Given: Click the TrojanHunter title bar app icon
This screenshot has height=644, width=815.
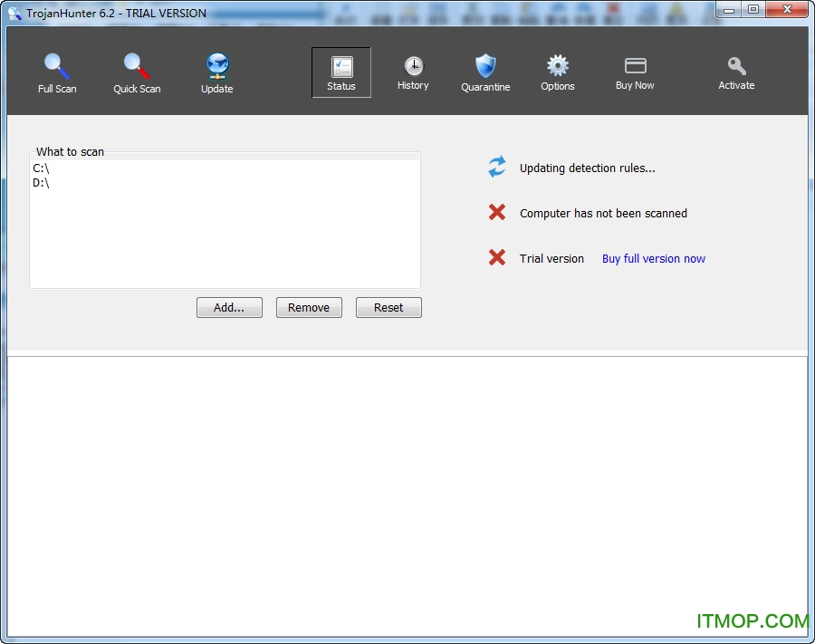Looking at the screenshot, I should coord(14,13).
